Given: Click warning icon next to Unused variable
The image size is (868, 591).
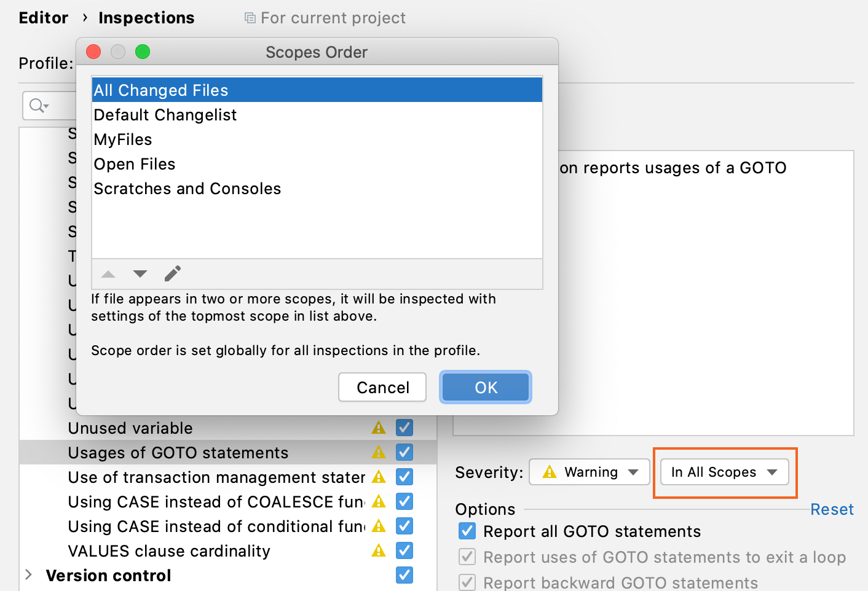Looking at the screenshot, I should coord(379,428).
